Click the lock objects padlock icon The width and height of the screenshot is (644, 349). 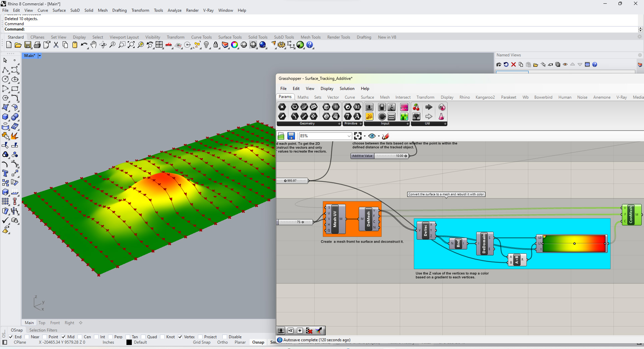click(216, 45)
